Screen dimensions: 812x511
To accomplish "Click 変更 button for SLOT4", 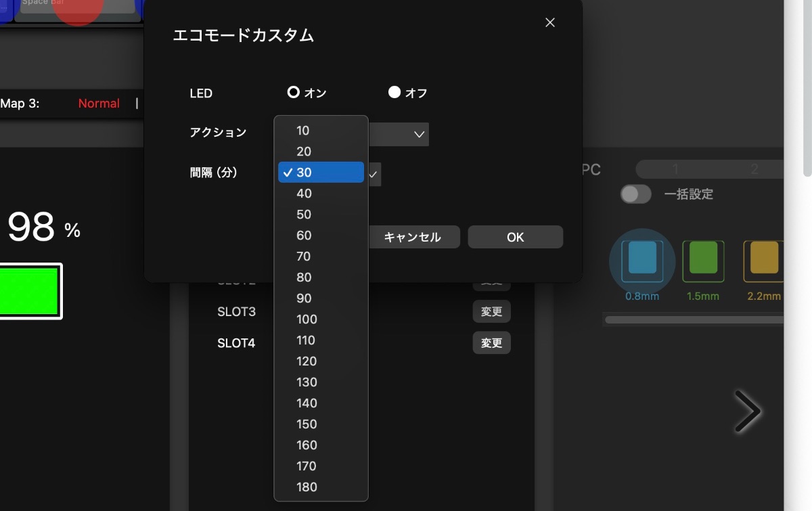I will (491, 343).
